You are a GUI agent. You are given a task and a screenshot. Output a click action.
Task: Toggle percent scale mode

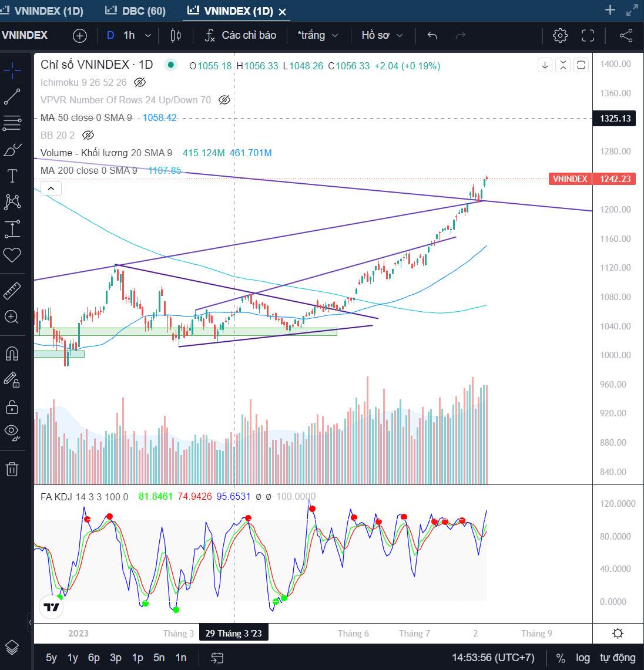click(x=561, y=658)
